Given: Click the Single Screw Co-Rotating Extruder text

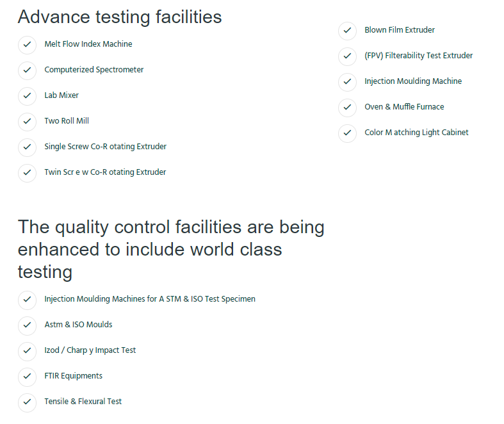Looking at the screenshot, I should (x=105, y=147).
